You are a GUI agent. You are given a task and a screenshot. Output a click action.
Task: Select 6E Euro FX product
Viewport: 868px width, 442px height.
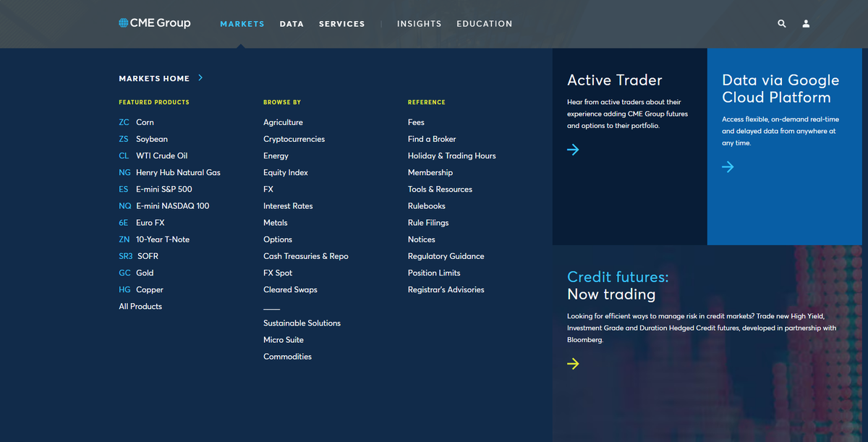pyautogui.click(x=142, y=223)
